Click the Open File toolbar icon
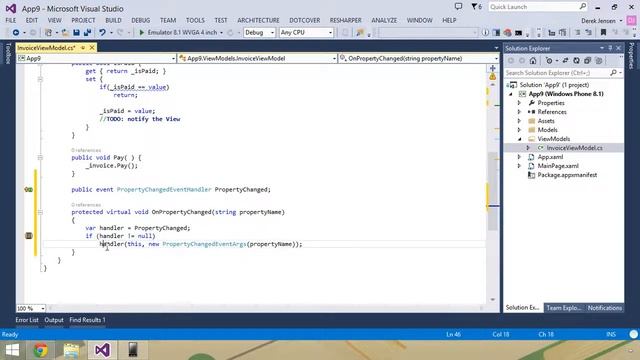This screenshot has width=640, height=360. pos(65,32)
